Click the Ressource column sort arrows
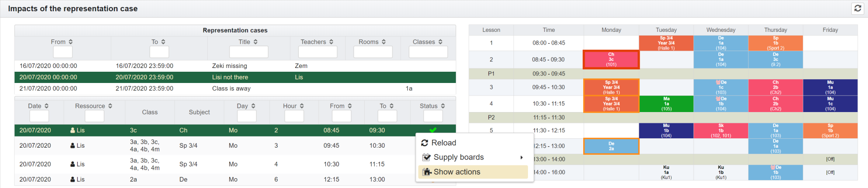Viewport: 868px width, 188px height. pyautogui.click(x=110, y=106)
